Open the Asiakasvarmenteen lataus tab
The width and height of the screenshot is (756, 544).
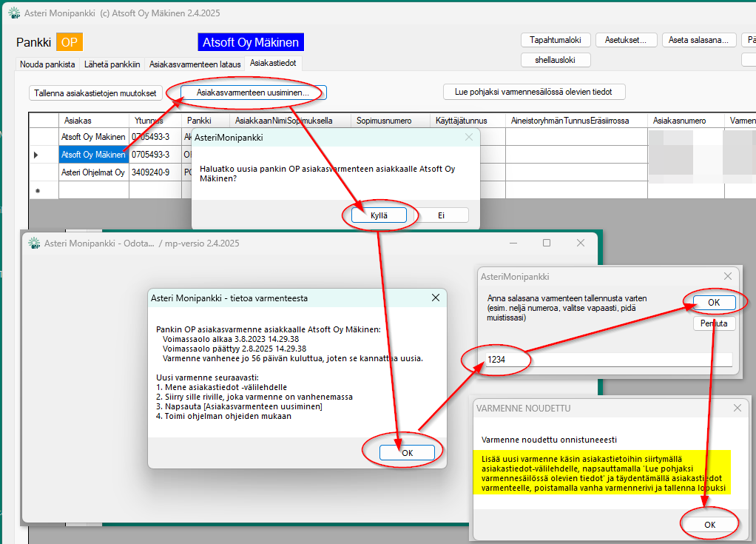pos(195,64)
